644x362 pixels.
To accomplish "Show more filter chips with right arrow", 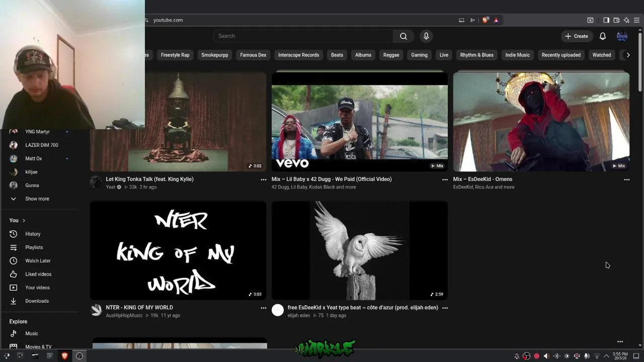I will [628, 55].
